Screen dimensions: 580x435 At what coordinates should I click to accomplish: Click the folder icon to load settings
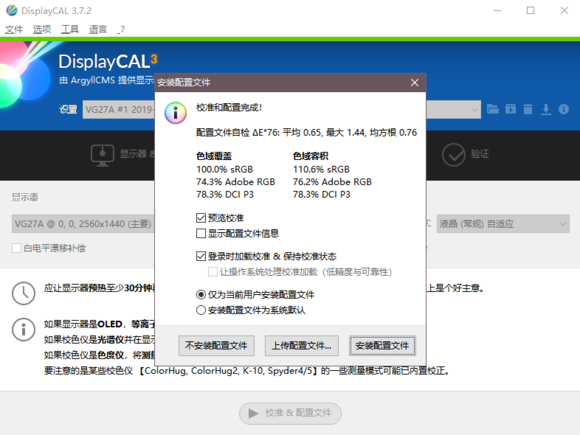tap(492, 109)
